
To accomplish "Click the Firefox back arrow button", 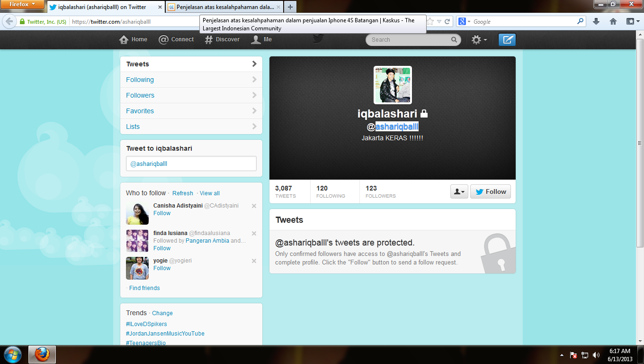I will (9, 22).
